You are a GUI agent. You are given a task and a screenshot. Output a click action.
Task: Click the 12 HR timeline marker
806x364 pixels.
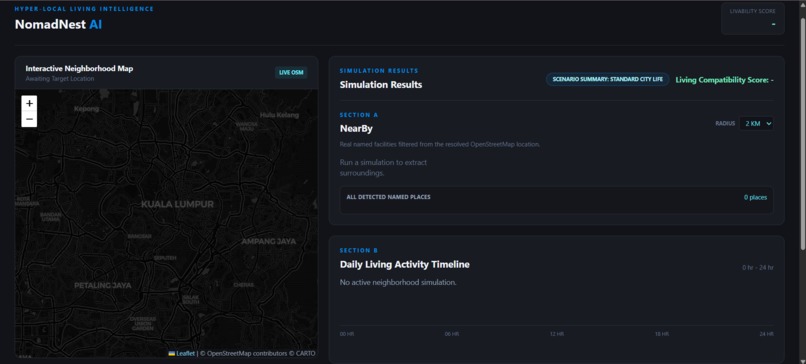pyautogui.click(x=557, y=334)
